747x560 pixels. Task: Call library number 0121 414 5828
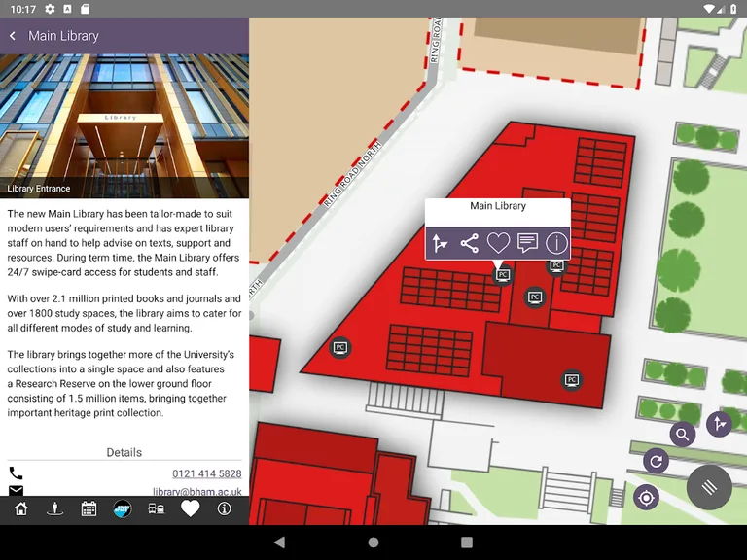[207, 473]
